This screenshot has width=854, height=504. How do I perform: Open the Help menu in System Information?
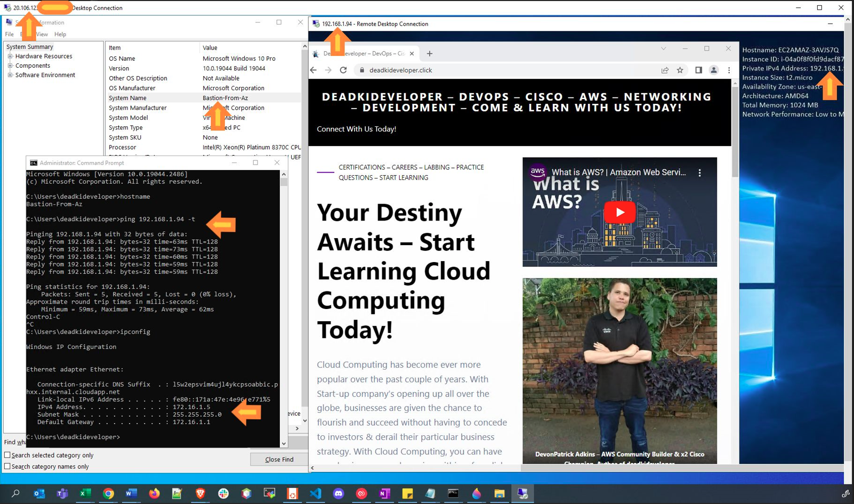tap(60, 34)
